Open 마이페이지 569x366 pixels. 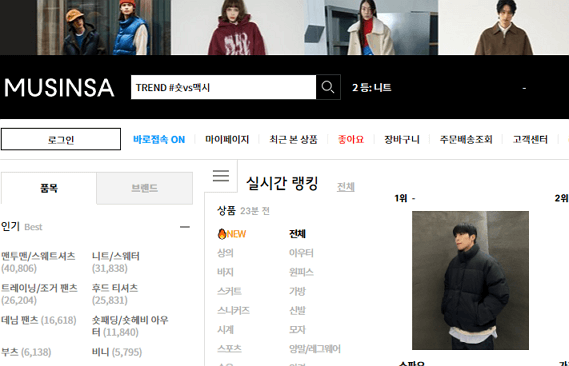227,140
